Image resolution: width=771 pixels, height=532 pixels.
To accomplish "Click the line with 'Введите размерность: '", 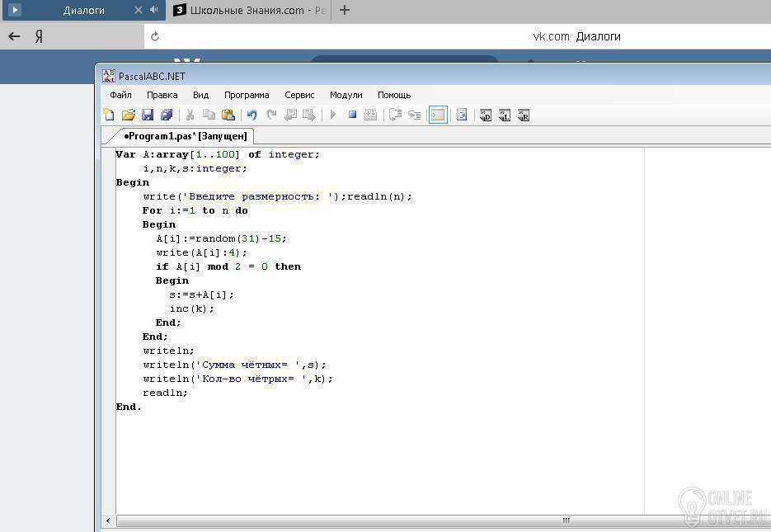I will click(278, 196).
